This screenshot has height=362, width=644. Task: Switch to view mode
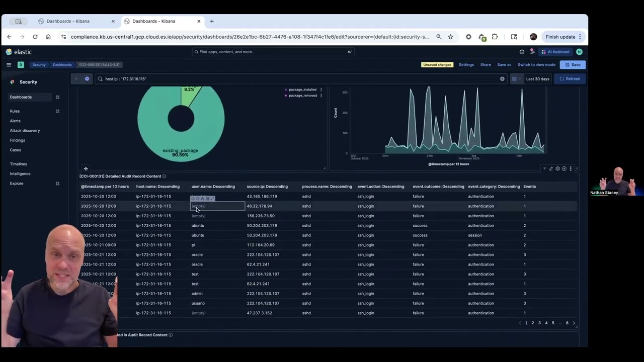click(536, 65)
